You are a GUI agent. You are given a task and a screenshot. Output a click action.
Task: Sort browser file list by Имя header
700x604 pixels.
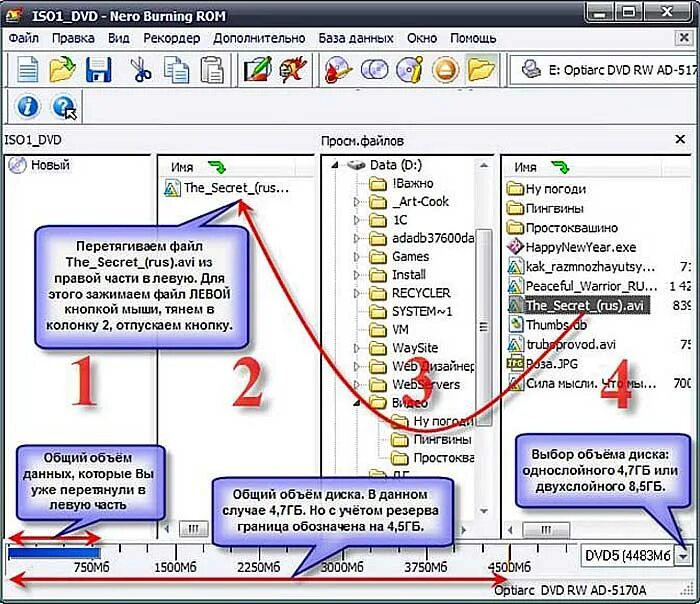pyautogui.click(x=525, y=167)
